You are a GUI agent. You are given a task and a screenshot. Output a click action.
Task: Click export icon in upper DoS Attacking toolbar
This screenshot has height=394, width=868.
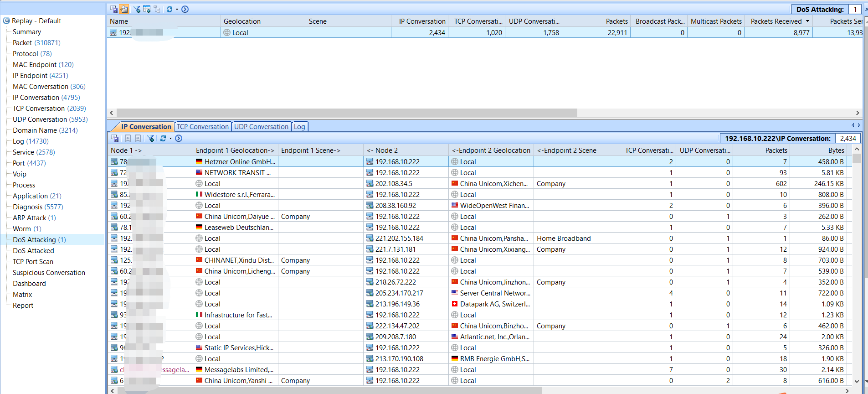pos(114,9)
